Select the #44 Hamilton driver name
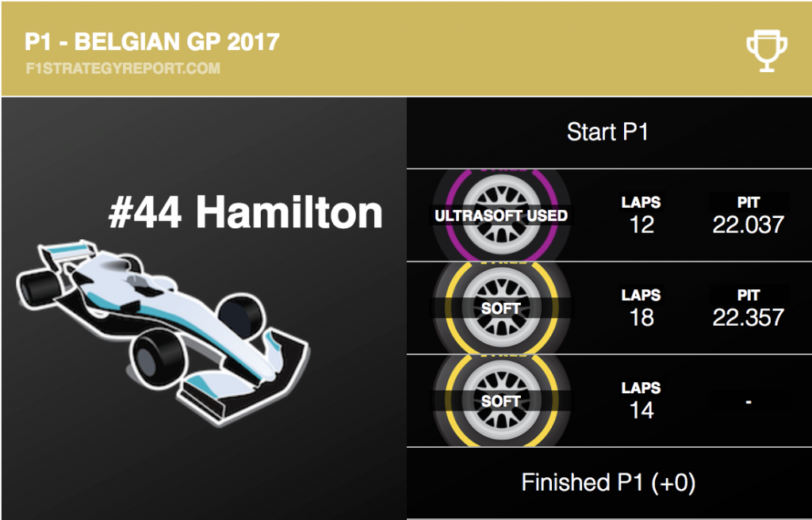812x520 pixels. 246,212
